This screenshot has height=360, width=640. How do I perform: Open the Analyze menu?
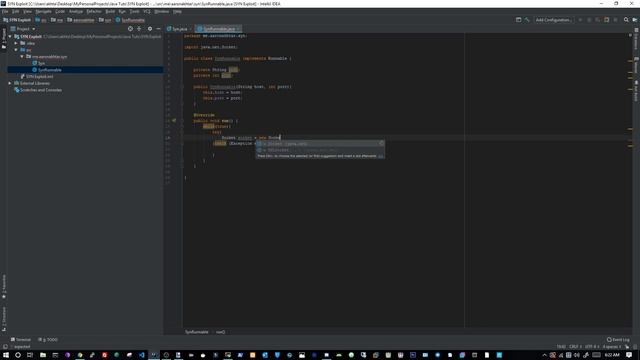(x=76, y=11)
